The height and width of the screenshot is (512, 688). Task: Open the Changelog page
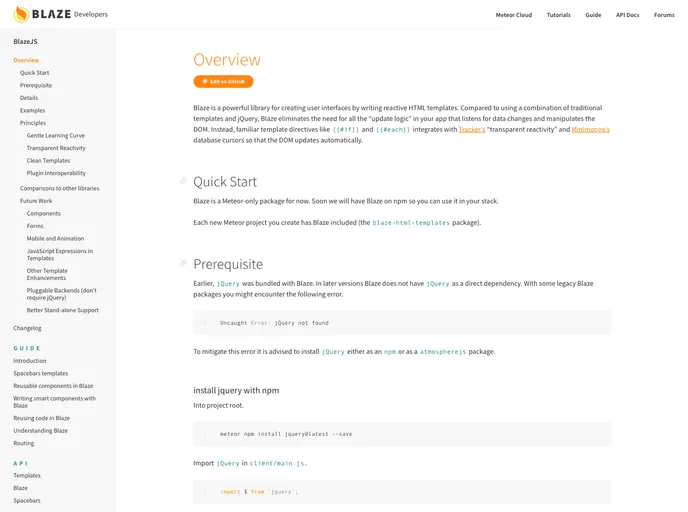[x=27, y=328]
